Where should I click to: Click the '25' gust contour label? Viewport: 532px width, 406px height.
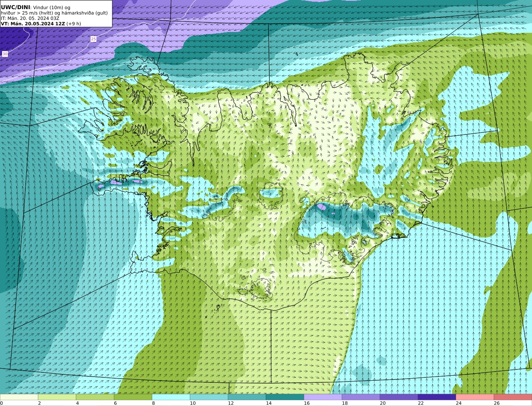tap(94, 39)
